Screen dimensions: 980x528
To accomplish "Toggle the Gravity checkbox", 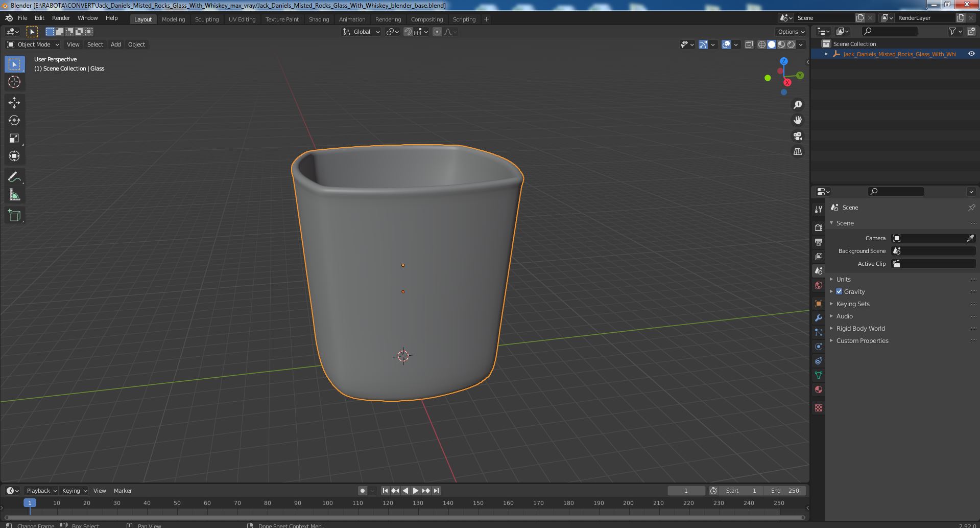I will (839, 291).
